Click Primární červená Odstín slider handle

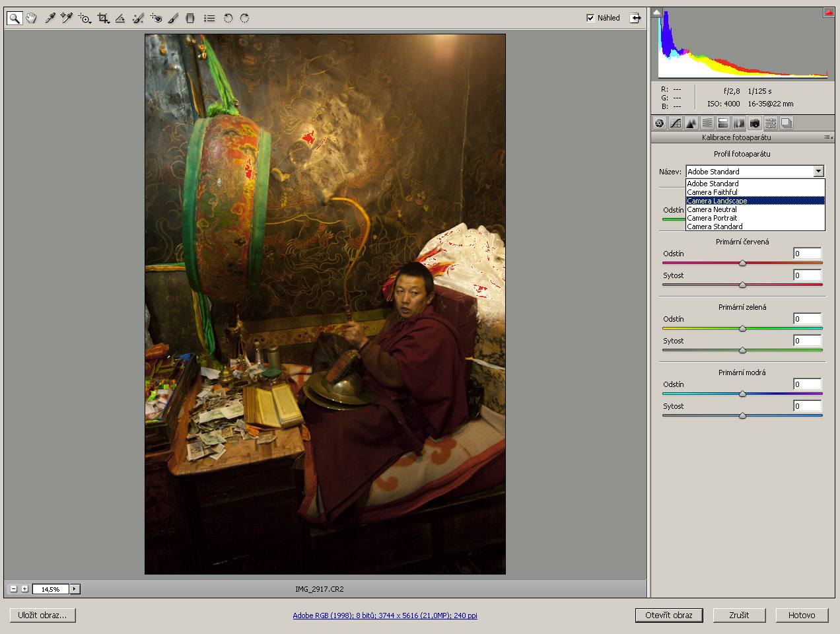[x=742, y=263]
